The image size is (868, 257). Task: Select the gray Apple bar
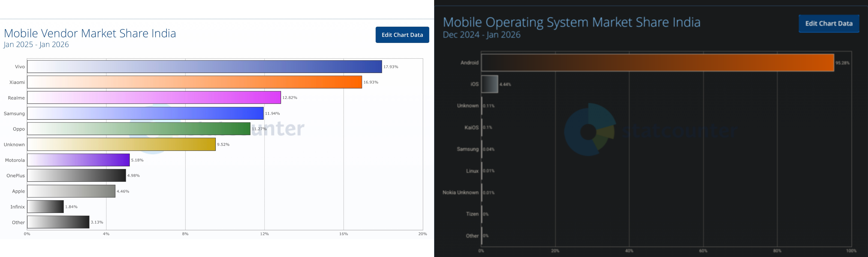click(x=71, y=191)
